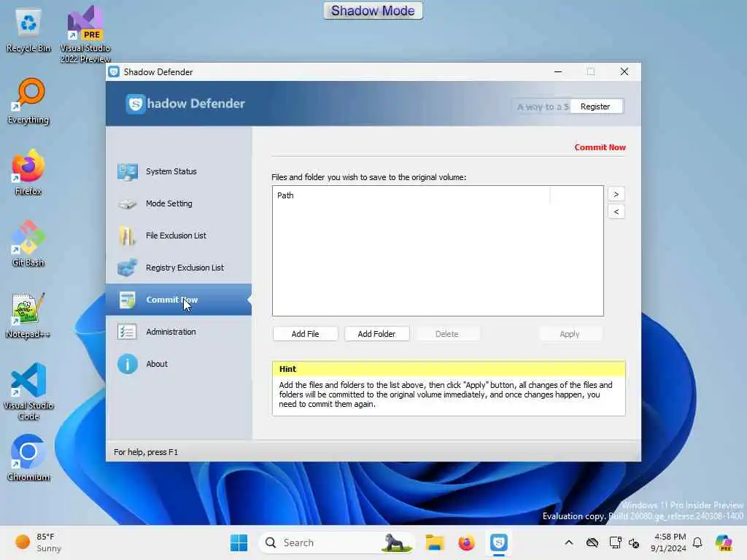
Task: Click the < move button beside list
Action: [x=616, y=211]
